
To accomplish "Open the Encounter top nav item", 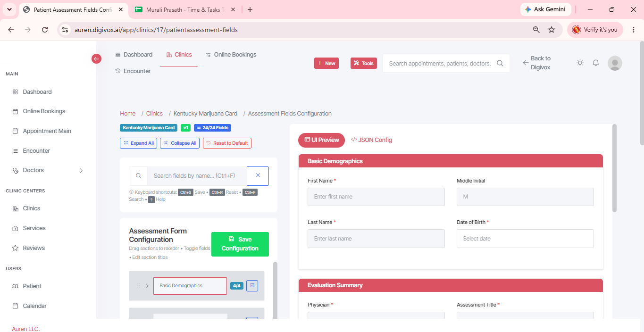I will point(133,71).
